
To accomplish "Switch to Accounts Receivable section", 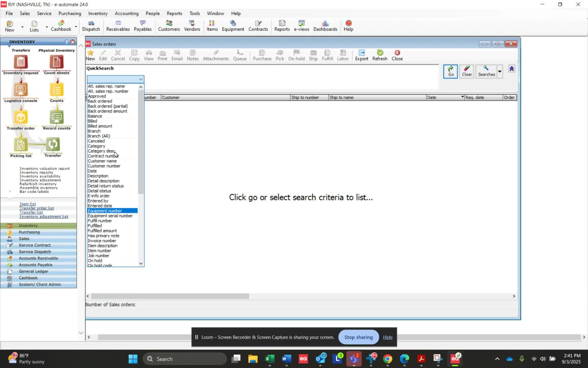I will pyautogui.click(x=38, y=258).
